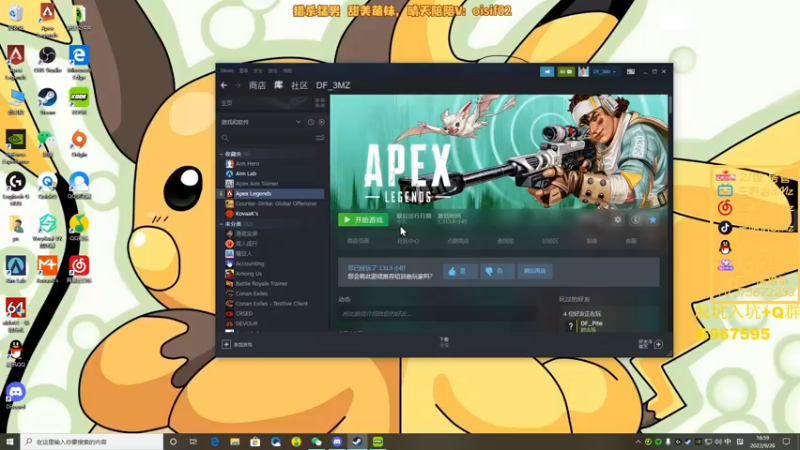Toggle the ready-to-play filter icon
The image size is (800, 450).
click(321, 122)
